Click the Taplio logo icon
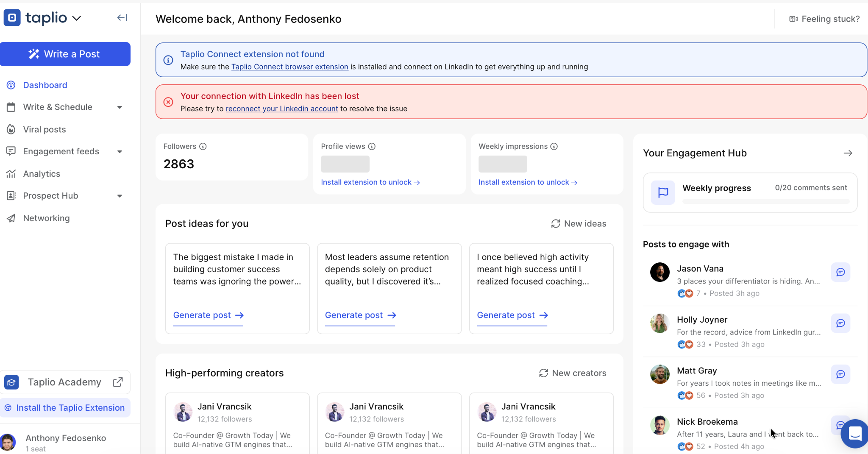This screenshot has height=454, width=868. tap(12, 18)
